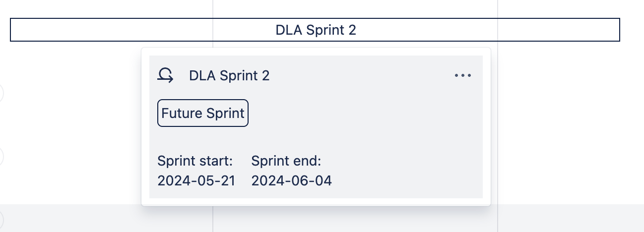Click the 2024-05-21 start date

click(196, 180)
